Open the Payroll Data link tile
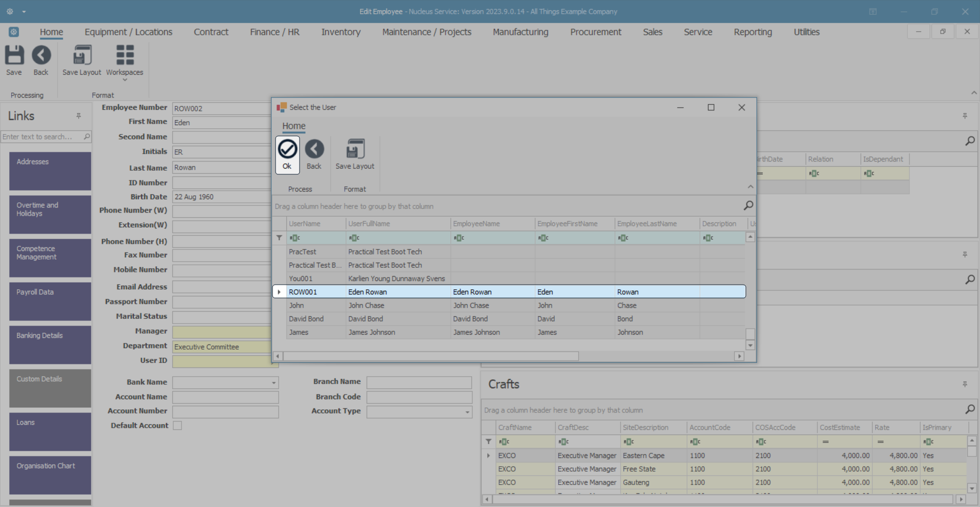This screenshot has height=507, width=980. tap(50, 301)
